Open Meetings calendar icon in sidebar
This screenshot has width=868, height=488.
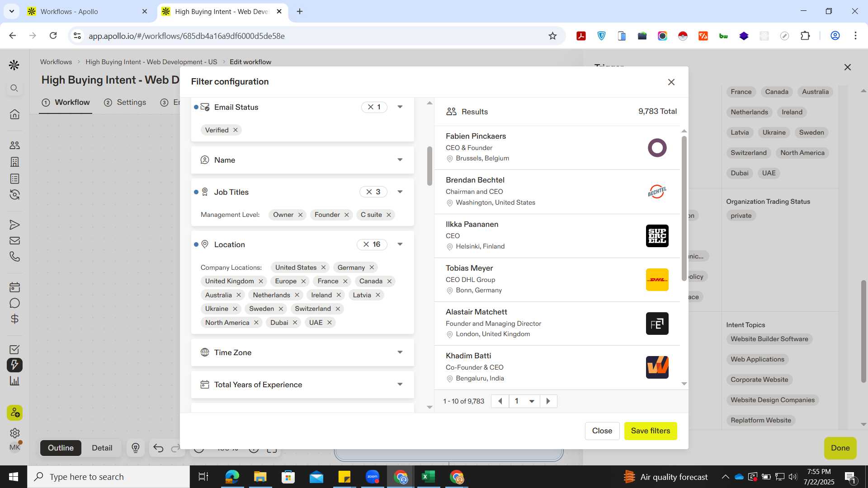14,287
